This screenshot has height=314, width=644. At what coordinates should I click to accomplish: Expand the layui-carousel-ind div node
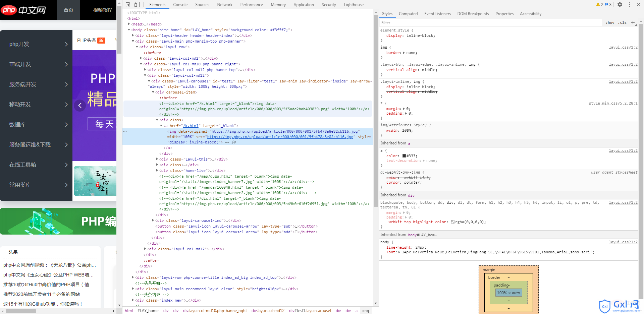[153, 221]
